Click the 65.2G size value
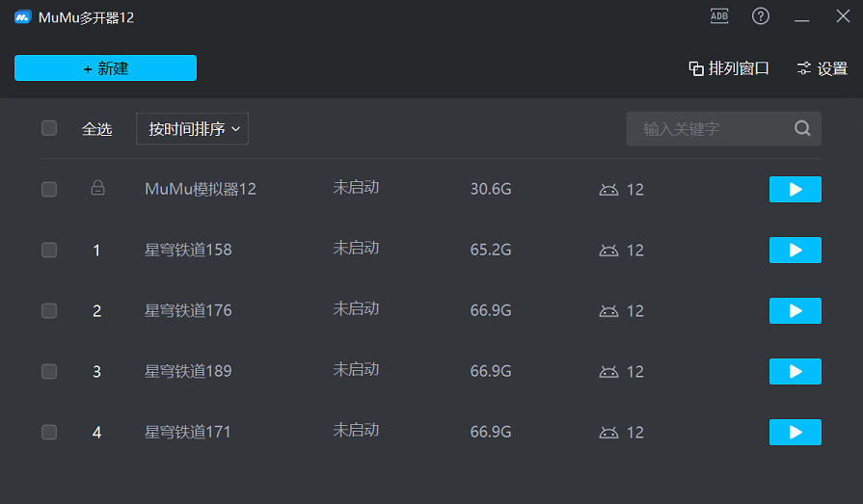The image size is (863, 504). (491, 250)
